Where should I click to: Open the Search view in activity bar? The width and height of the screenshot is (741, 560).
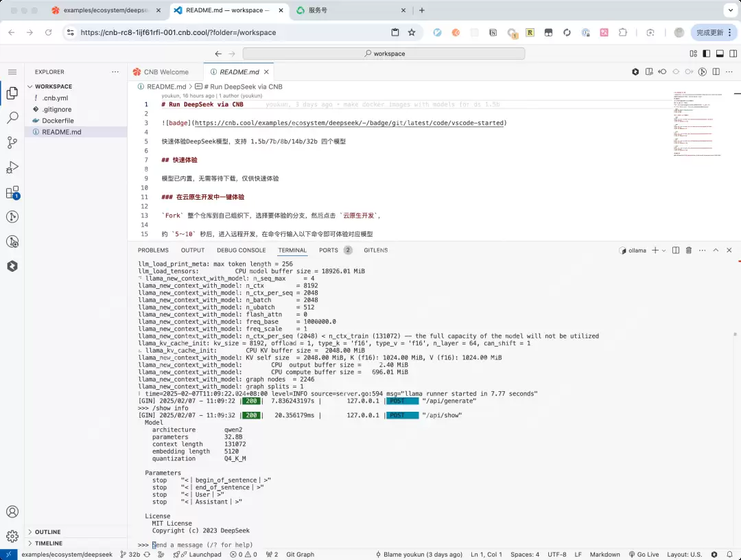click(x=12, y=118)
